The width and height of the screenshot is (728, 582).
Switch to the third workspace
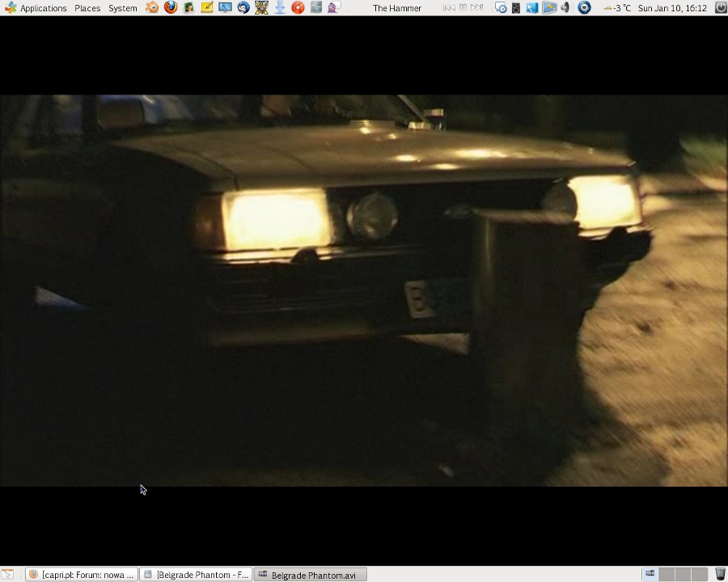tap(684, 574)
